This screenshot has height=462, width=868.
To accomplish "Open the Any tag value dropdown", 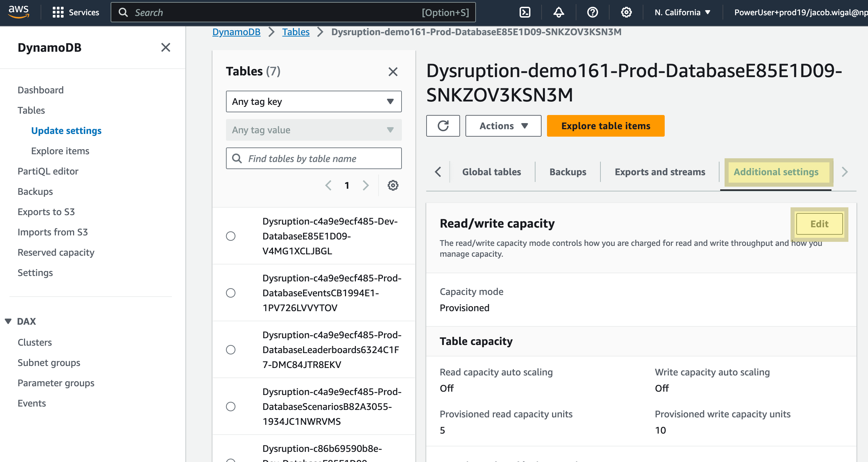I will click(314, 130).
